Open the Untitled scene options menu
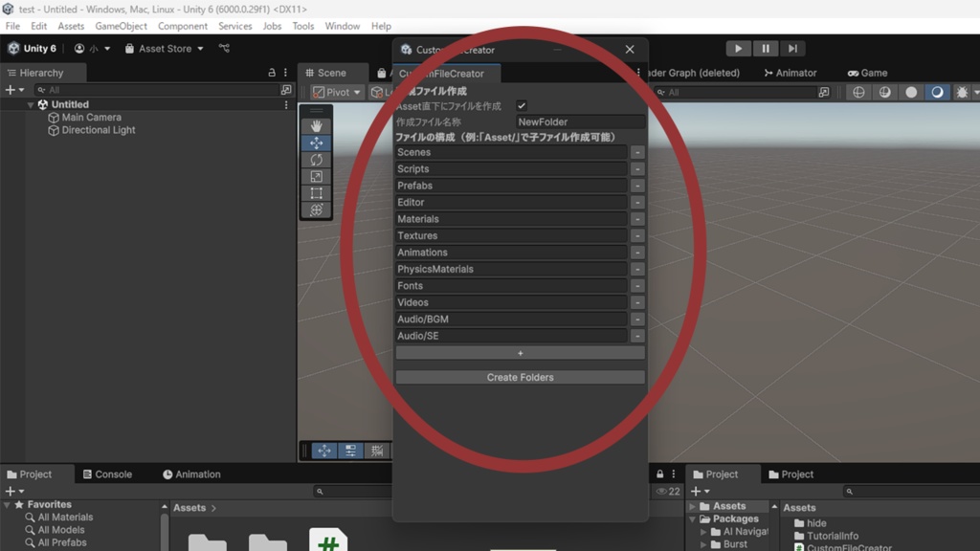 pos(286,105)
